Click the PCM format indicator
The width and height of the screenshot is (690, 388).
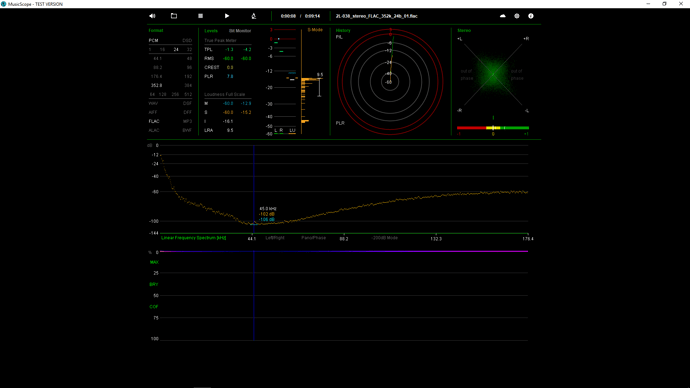(153, 40)
